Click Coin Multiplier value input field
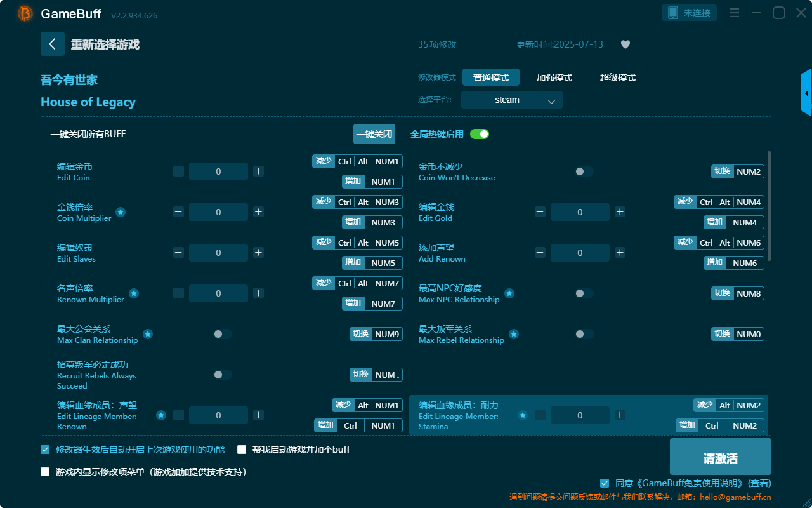The height and width of the screenshot is (508, 812). coord(218,212)
